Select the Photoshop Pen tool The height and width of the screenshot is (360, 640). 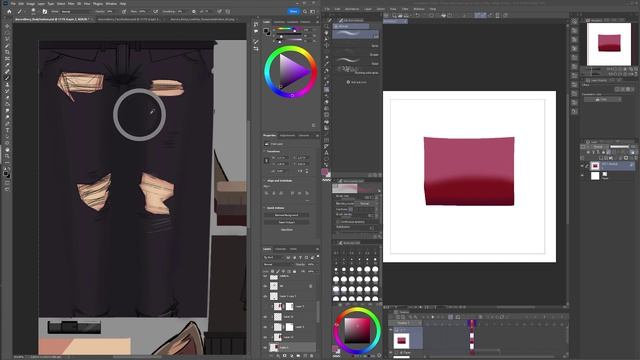tap(7, 124)
